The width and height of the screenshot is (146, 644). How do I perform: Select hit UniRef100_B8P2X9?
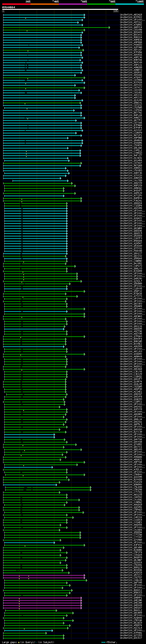point(131,186)
